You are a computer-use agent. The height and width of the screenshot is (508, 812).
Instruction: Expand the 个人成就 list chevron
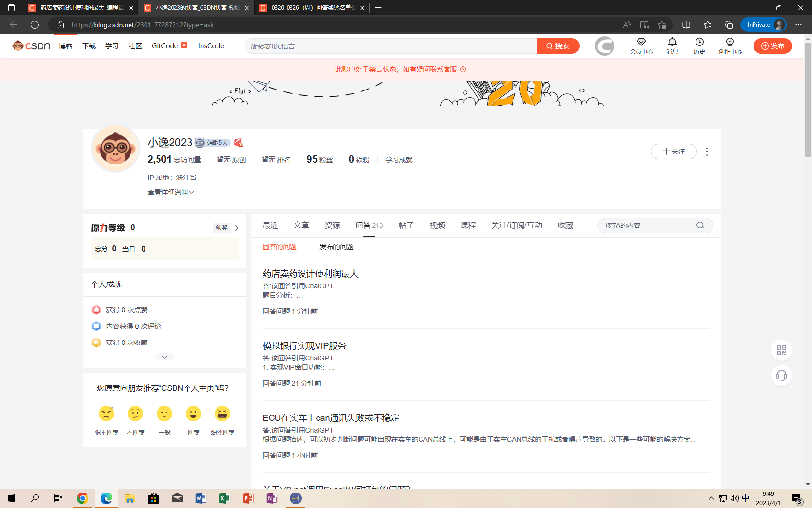pyautogui.click(x=165, y=357)
